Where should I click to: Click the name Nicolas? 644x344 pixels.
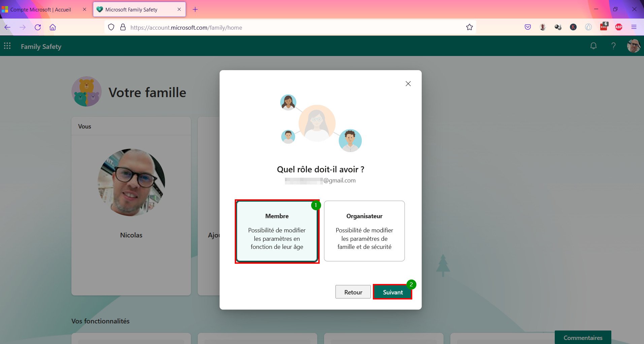point(131,235)
